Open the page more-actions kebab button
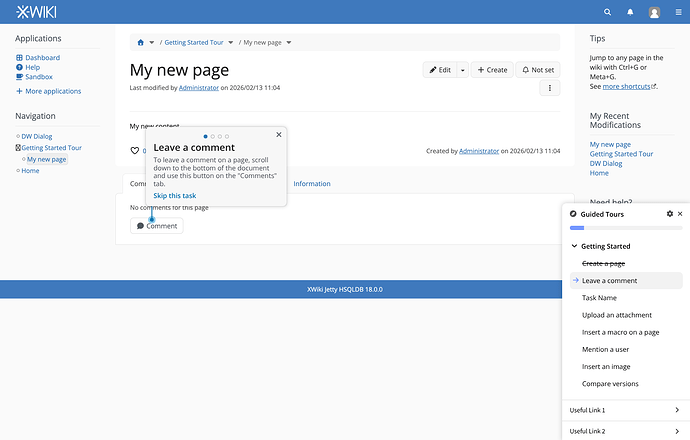The width and height of the screenshot is (690, 440). click(550, 88)
